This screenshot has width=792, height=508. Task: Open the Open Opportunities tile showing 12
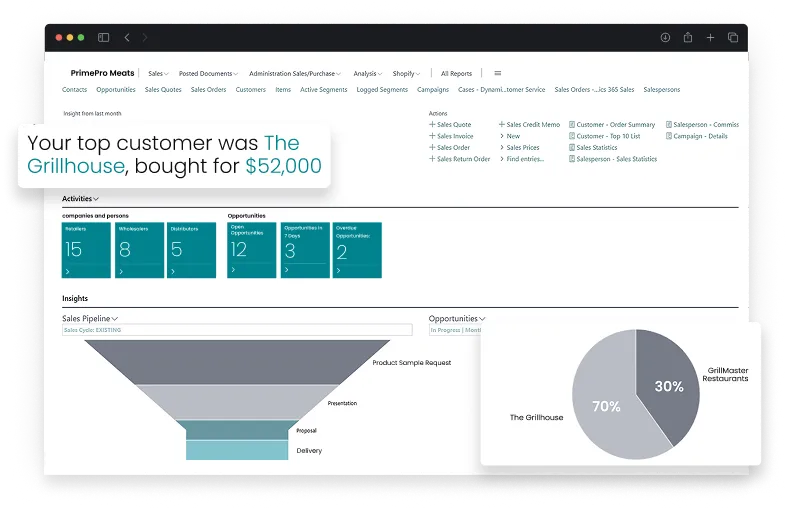pos(252,250)
